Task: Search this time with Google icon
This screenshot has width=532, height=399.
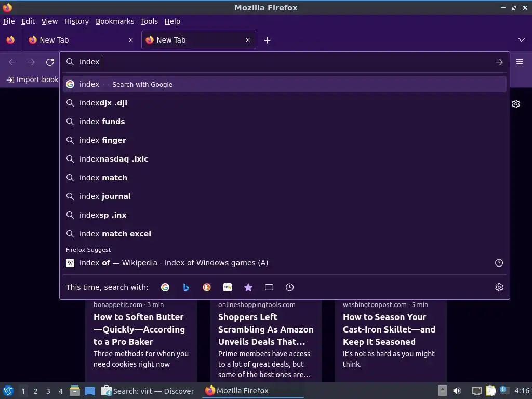Action: (165, 287)
